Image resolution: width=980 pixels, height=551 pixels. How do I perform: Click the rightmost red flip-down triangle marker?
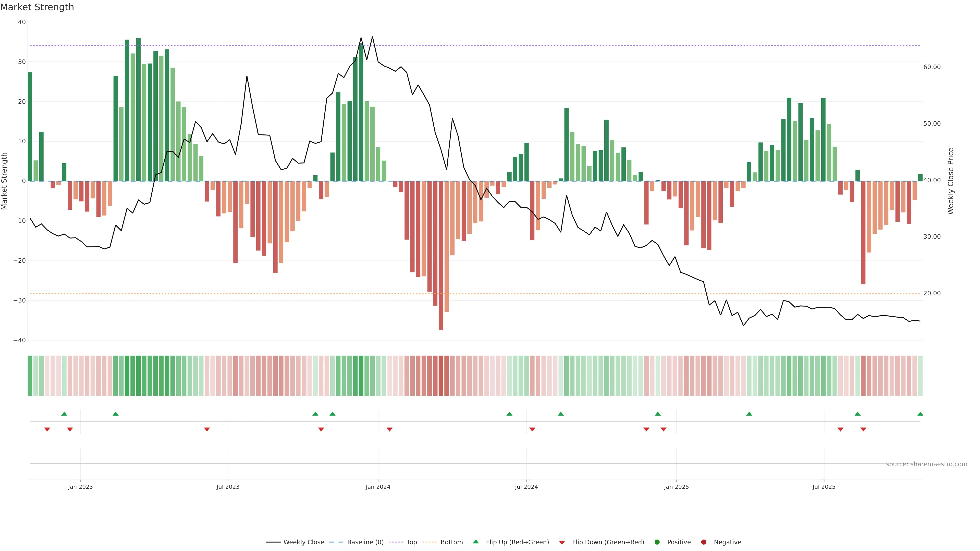[863, 429]
